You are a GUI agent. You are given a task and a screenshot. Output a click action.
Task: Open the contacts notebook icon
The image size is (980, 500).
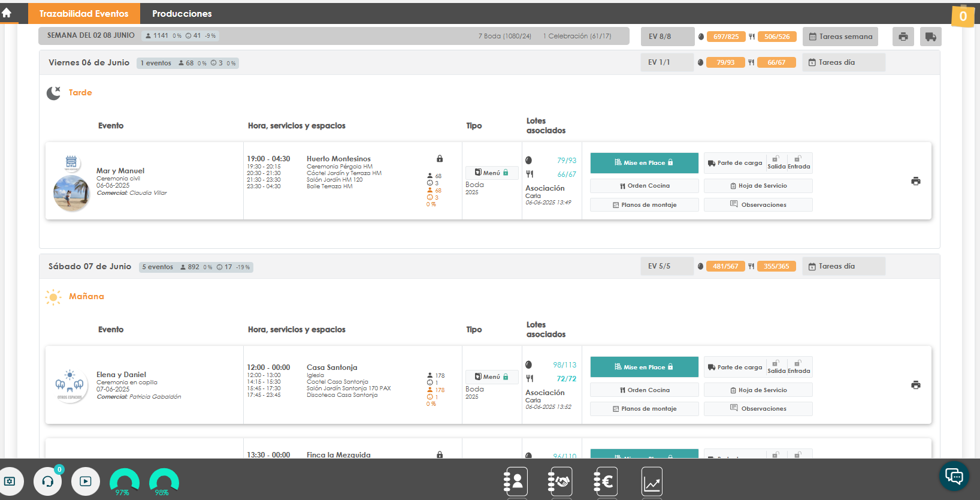pos(516,481)
